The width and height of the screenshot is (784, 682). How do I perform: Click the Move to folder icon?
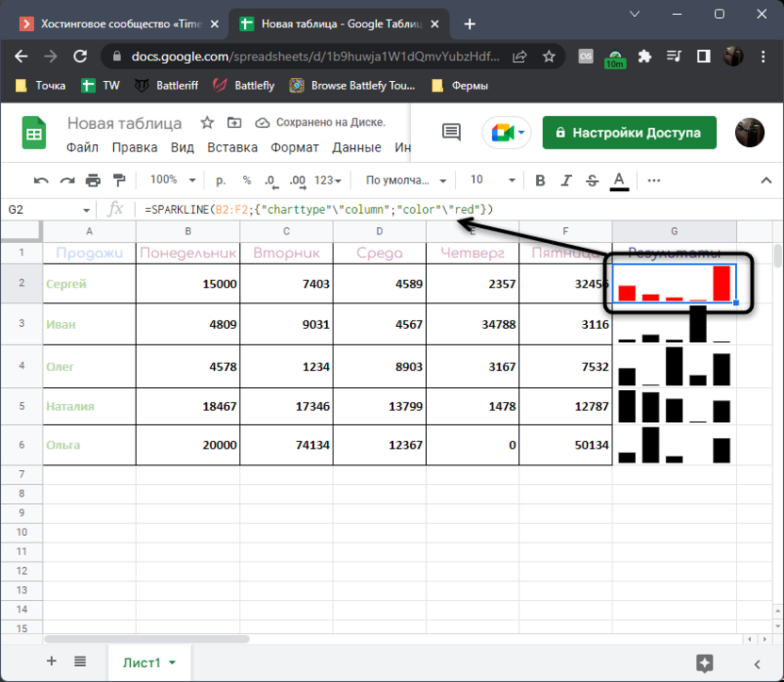234,123
